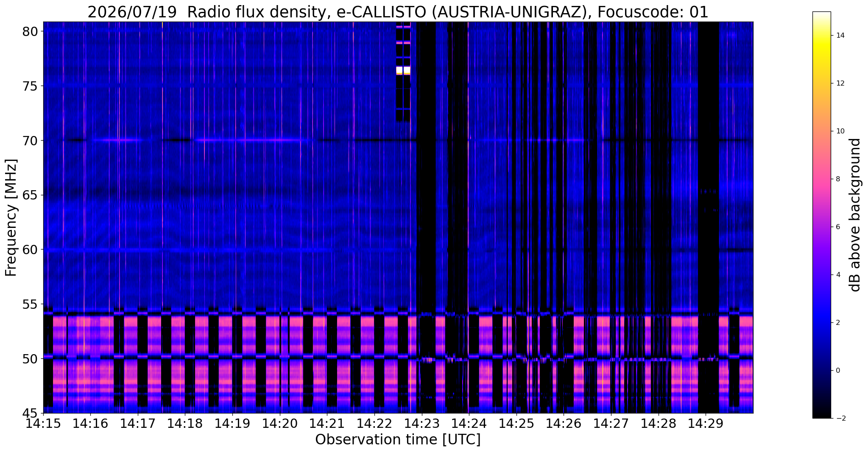Click the Frequency [MHz] axis label
The width and height of the screenshot is (868, 452).
pos(11,217)
